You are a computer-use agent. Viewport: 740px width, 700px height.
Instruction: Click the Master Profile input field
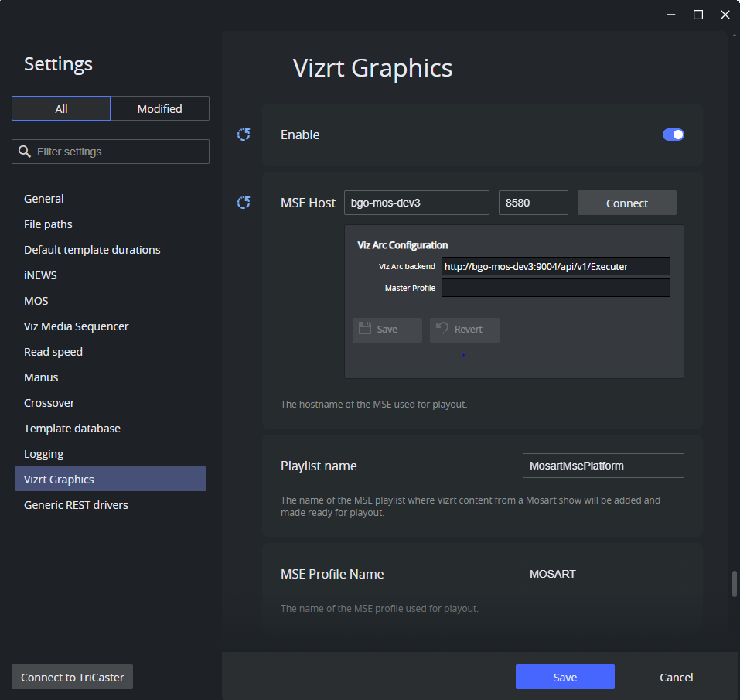(555, 287)
